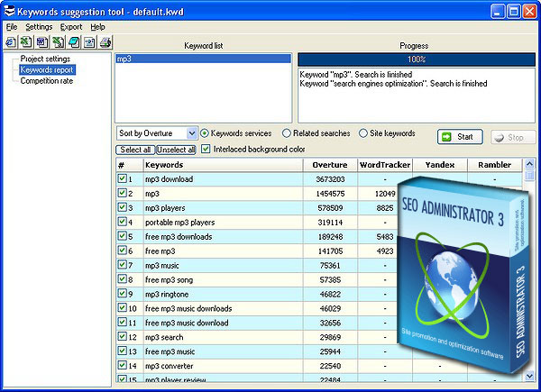Viewport: 541px width, 392px height.
Task: Uncheck the row 8 free mp3 song checkbox
Action: tap(122, 279)
